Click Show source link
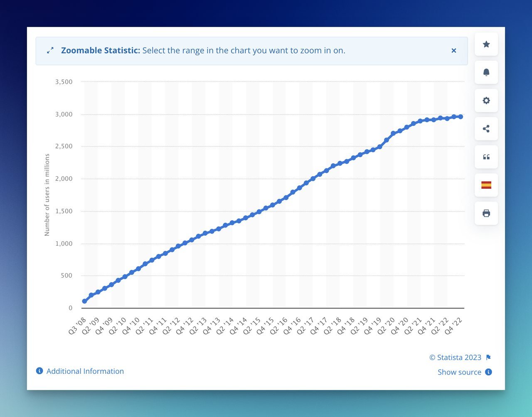The height and width of the screenshot is (417, 532). (x=459, y=372)
